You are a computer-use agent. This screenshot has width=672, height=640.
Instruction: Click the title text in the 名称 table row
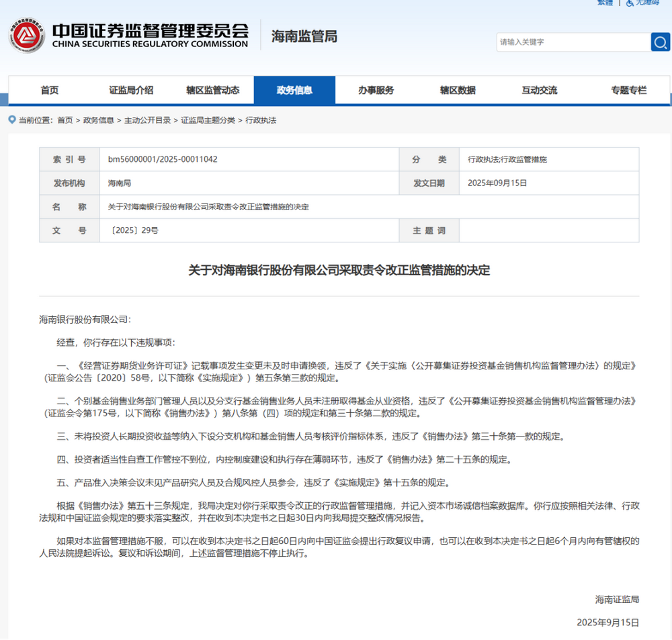[208, 207]
